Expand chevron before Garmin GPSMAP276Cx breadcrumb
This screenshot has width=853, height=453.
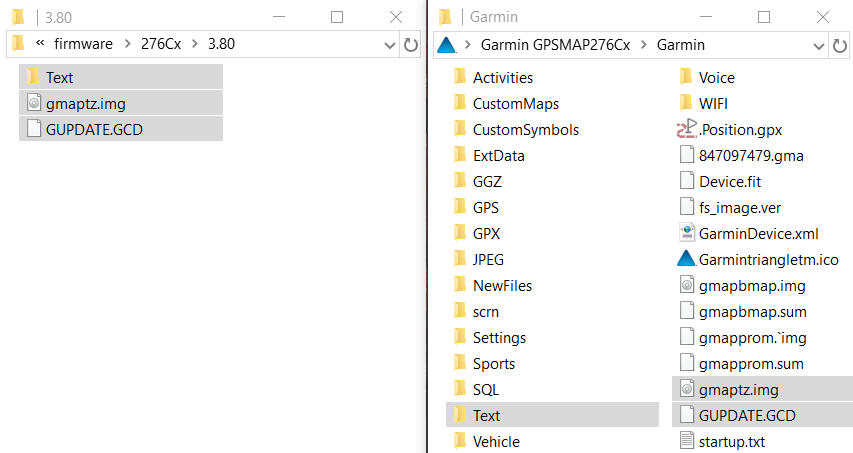coord(468,45)
